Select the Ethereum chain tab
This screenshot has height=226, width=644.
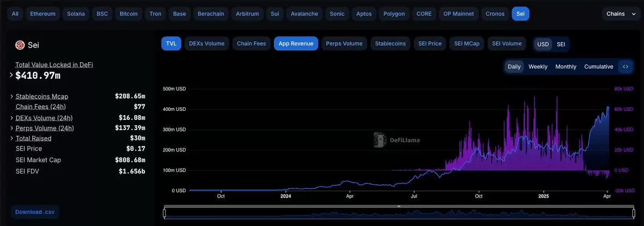[x=42, y=14]
